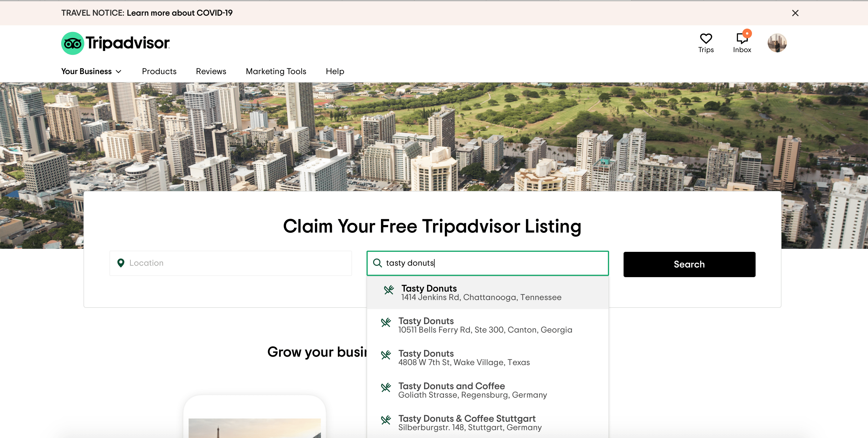The height and width of the screenshot is (438, 868).
Task: Expand the Your Business dropdown
Action: (91, 71)
